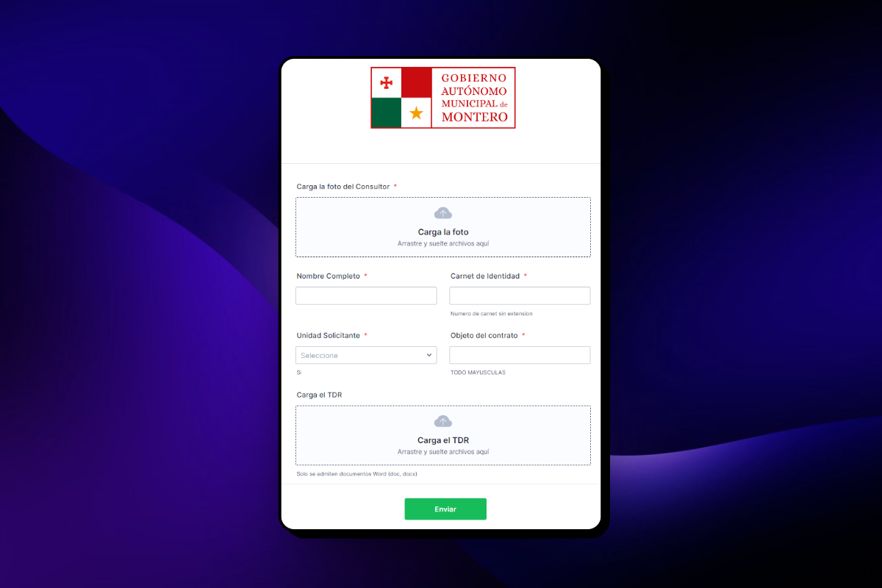
Task: Click Arrastre y suelte text in photo dropzone
Action: pyautogui.click(x=443, y=243)
